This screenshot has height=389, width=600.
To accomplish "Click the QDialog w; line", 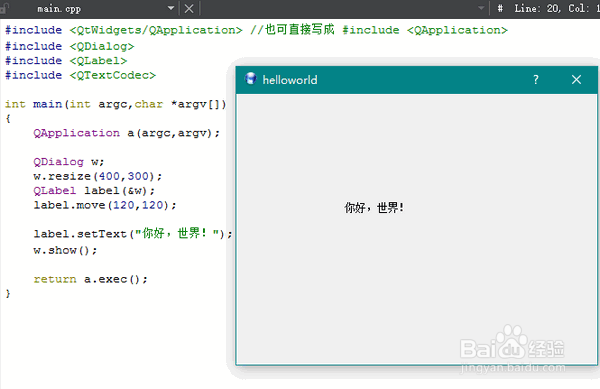I will click(68, 162).
